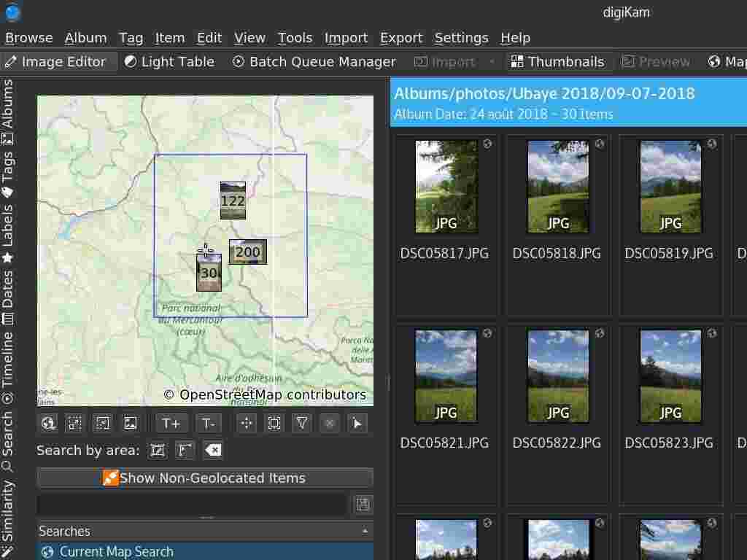Enable the region selection rectangle icon
Viewport: 747px width, 560px height.
point(274,423)
